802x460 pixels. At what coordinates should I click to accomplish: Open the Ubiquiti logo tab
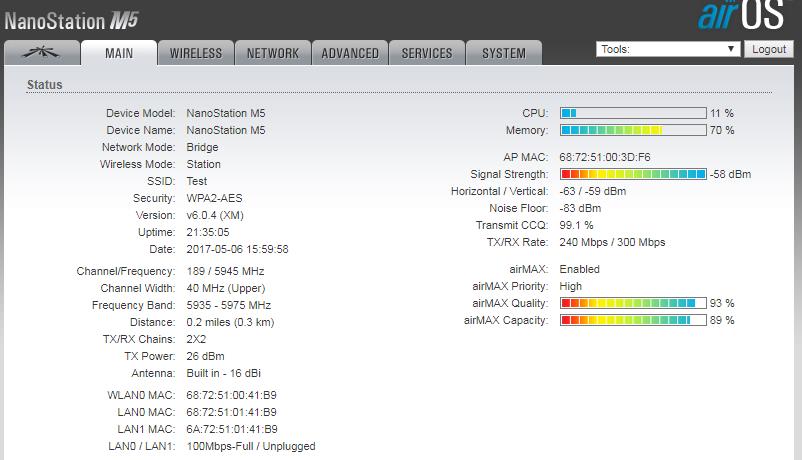coord(41,53)
